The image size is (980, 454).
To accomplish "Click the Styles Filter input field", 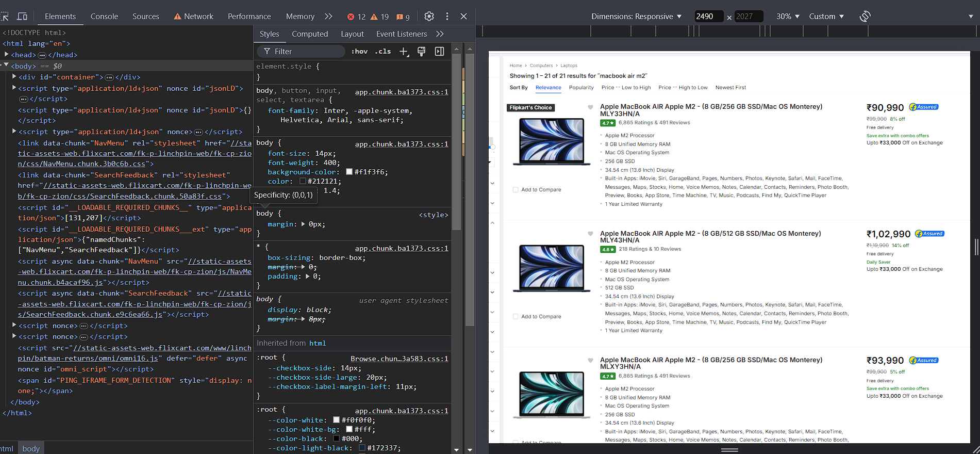I will (x=302, y=52).
